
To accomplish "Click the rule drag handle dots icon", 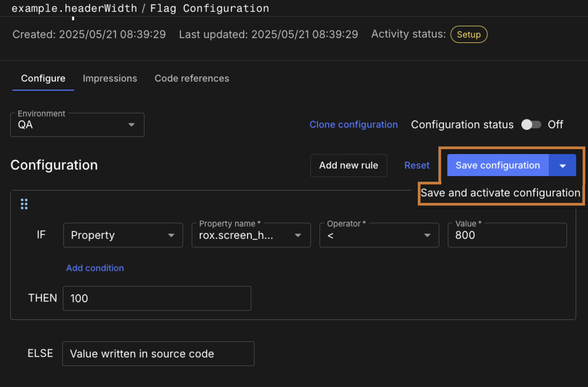I will (24, 204).
